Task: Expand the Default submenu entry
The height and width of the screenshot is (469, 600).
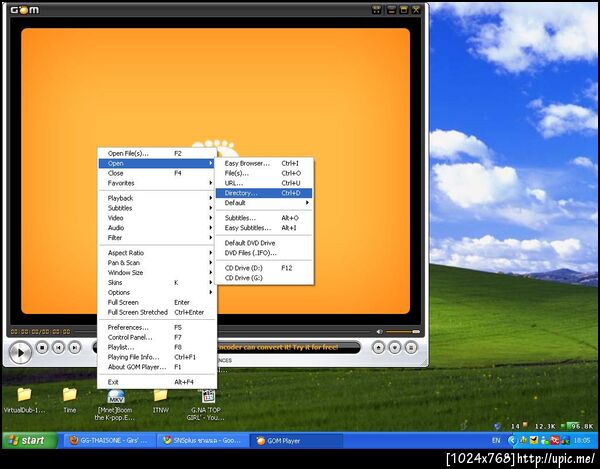Action: (264, 203)
